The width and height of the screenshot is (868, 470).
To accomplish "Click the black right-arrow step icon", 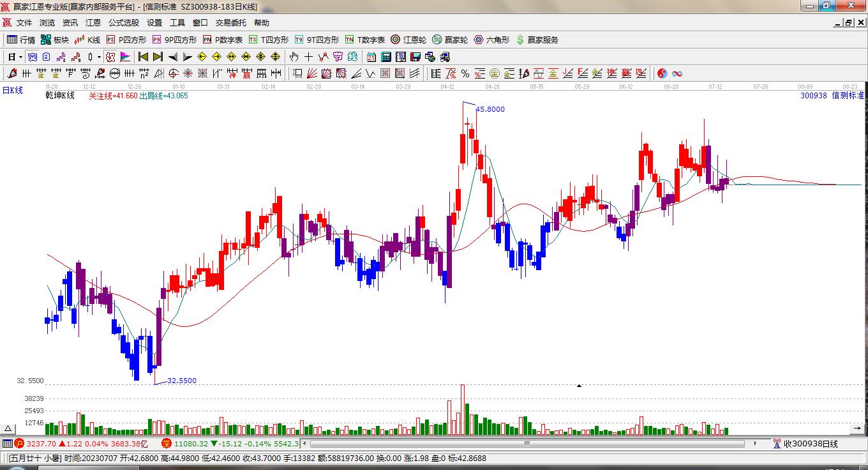I will [x=187, y=57].
